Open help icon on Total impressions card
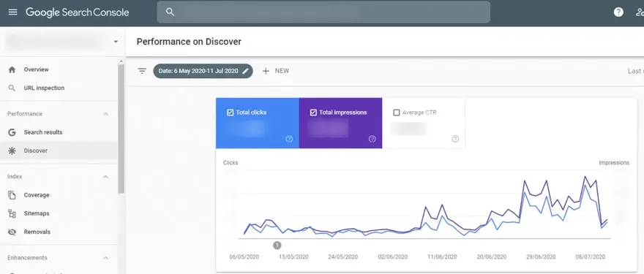The width and height of the screenshot is (644, 274). pyautogui.click(x=372, y=139)
